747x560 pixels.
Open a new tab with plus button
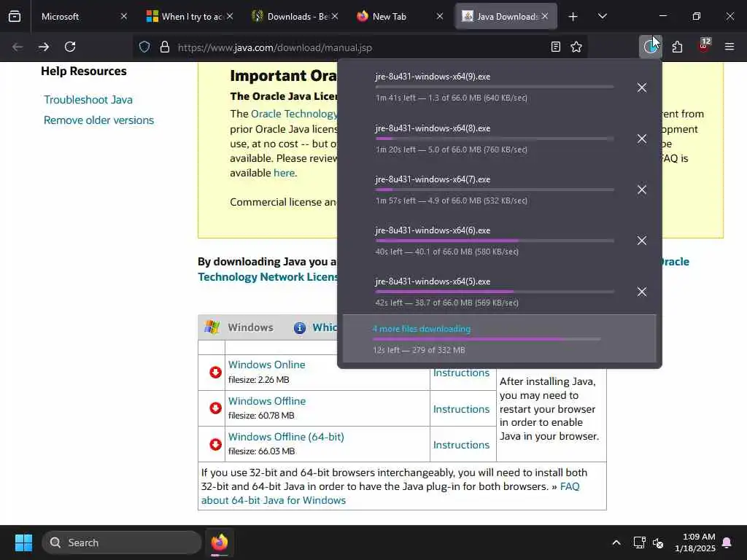click(573, 17)
